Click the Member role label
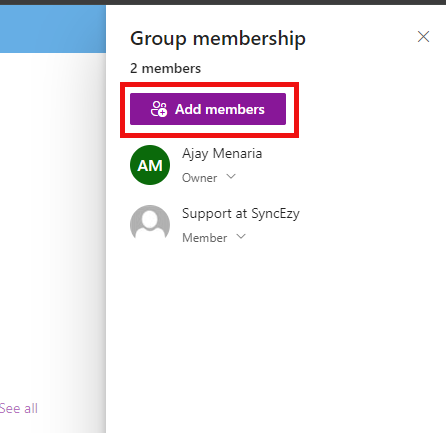 click(204, 238)
